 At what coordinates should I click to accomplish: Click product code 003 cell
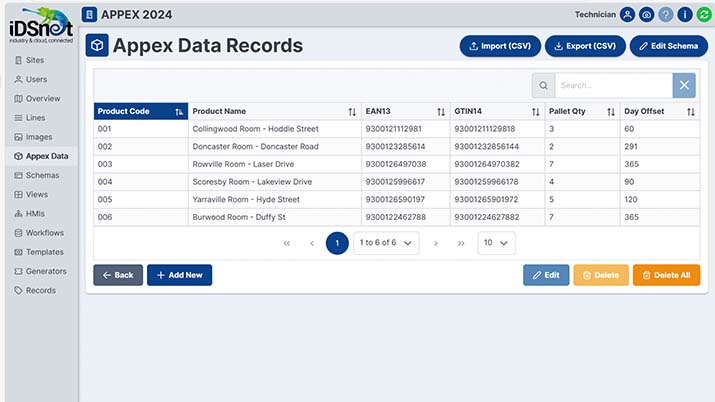141,164
